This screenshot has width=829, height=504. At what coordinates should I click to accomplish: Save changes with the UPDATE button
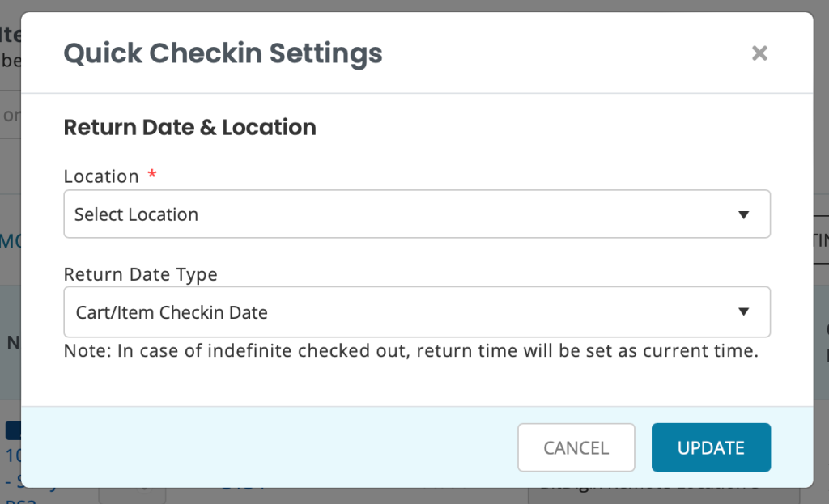(711, 447)
